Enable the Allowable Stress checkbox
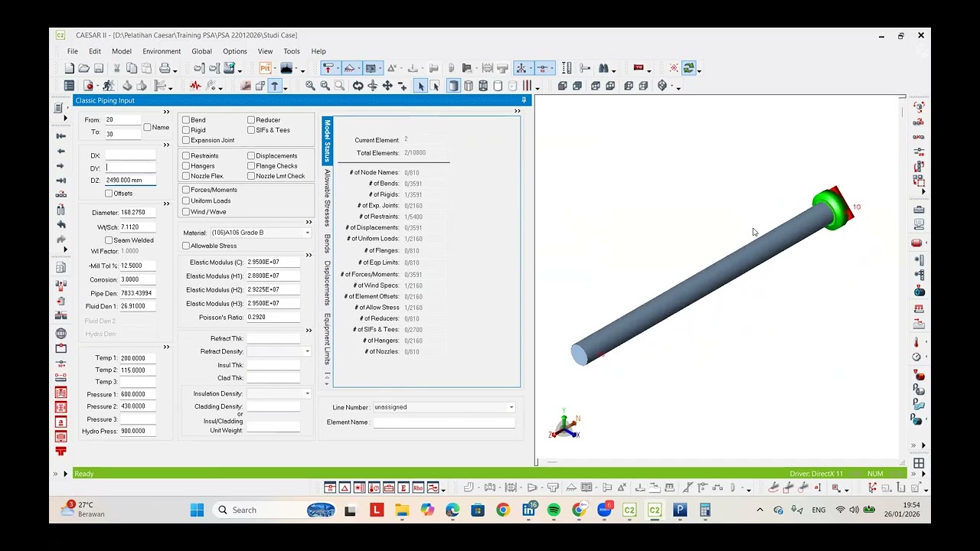This screenshot has width=980, height=551. [x=186, y=246]
